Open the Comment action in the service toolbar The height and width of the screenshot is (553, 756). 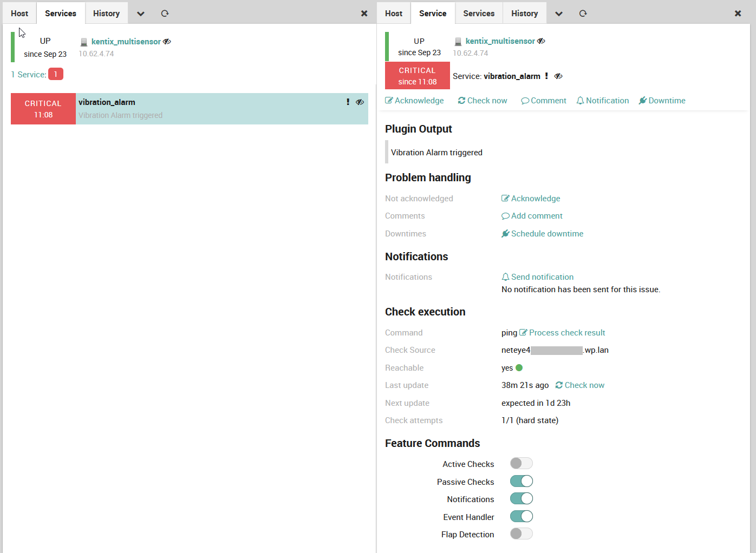click(543, 100)
